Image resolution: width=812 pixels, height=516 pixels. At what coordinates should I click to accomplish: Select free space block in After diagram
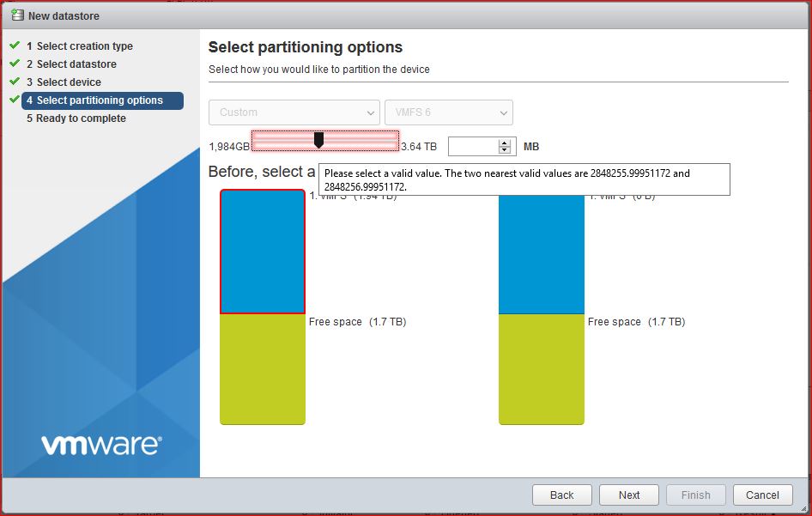click(541, 369)
